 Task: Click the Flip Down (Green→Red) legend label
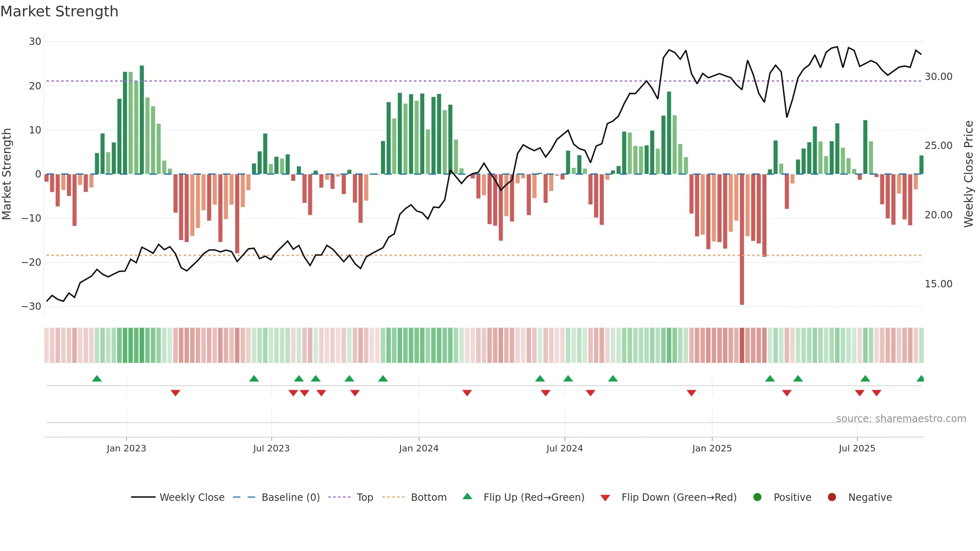(679, 497)
